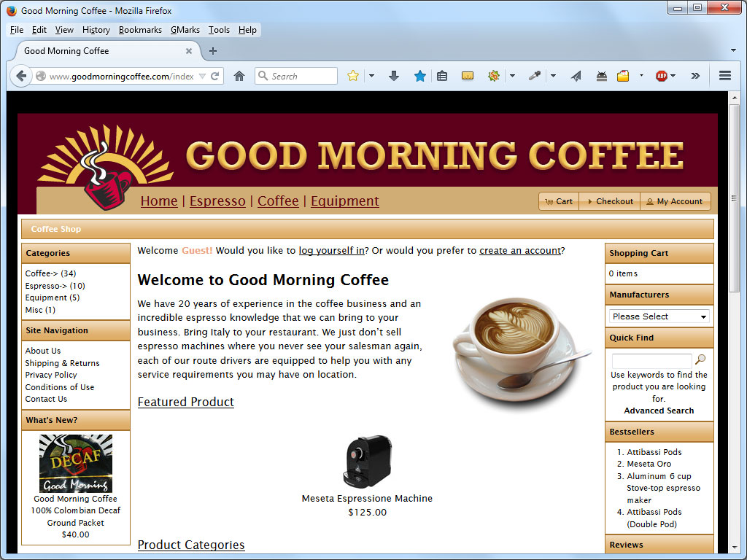Bookmark this page with the yellow star
Image resolution: width=747 pixels, height=560 pixels.
tap(353, 76)
